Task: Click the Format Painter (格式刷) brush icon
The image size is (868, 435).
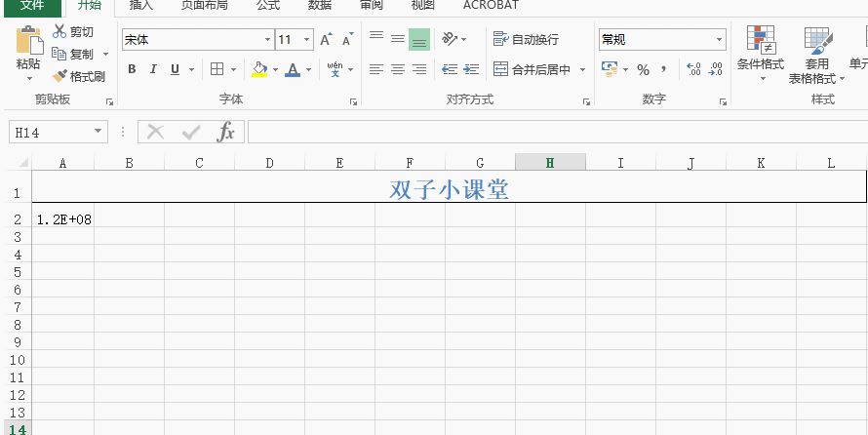Action: (x=59, y=76)
